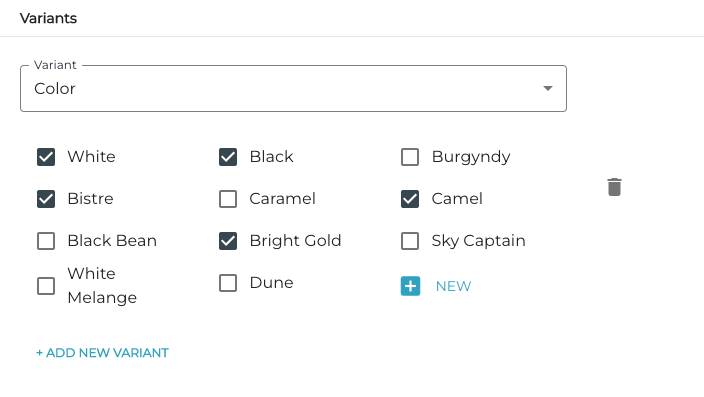Check the Black Bean option
Screen dimensions: 704x397
(46, 241)
